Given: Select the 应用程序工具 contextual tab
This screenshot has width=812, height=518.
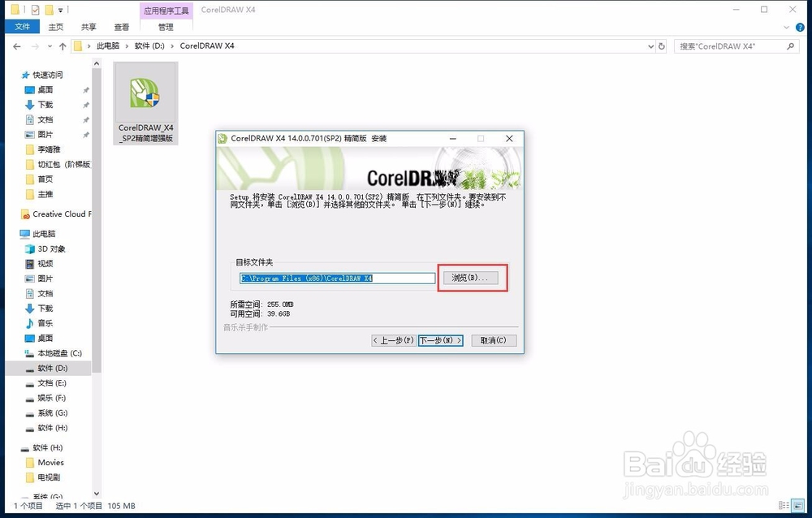Looking at the screenshot, I should [166, 11].
